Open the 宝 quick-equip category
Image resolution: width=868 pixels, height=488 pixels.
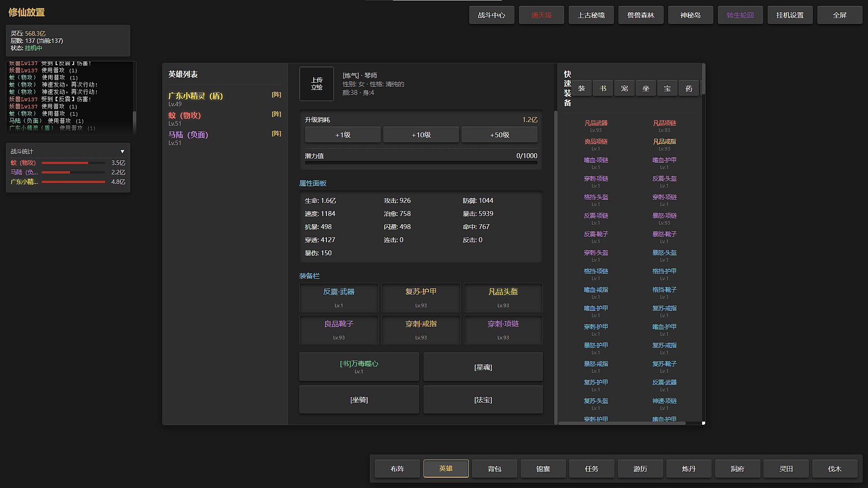click(667, 89)
